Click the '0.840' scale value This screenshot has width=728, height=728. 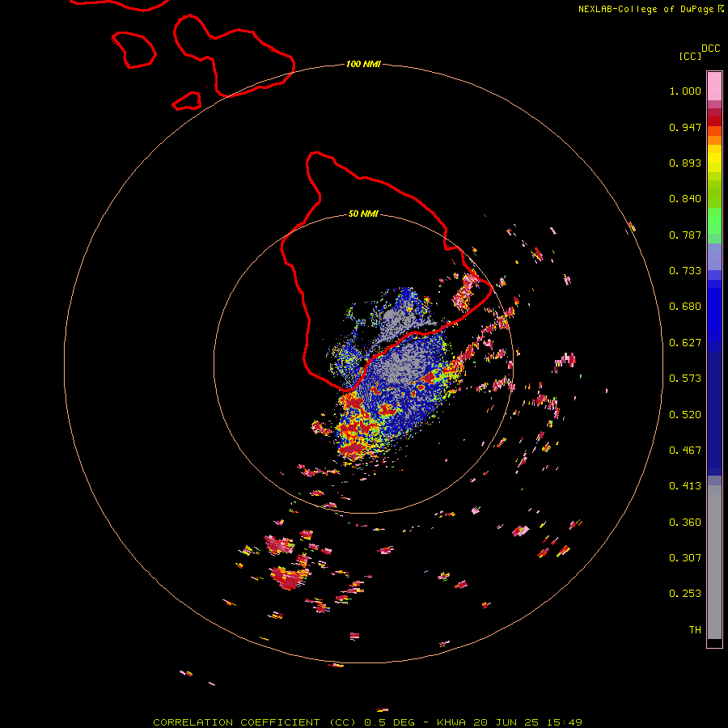[x=685, y=199]
